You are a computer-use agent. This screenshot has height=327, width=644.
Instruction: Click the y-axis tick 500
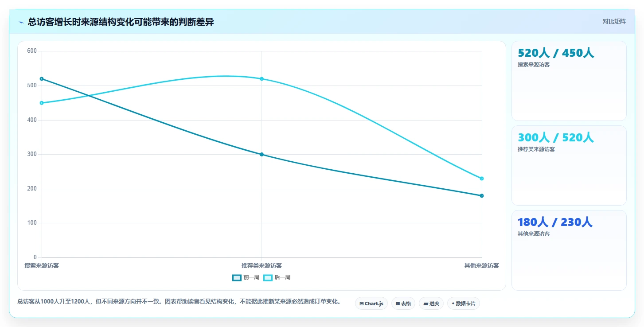coord(32,86)
